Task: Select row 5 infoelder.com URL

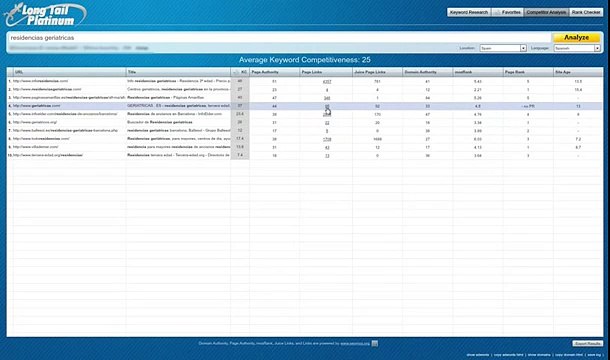Action: [65, 114]
